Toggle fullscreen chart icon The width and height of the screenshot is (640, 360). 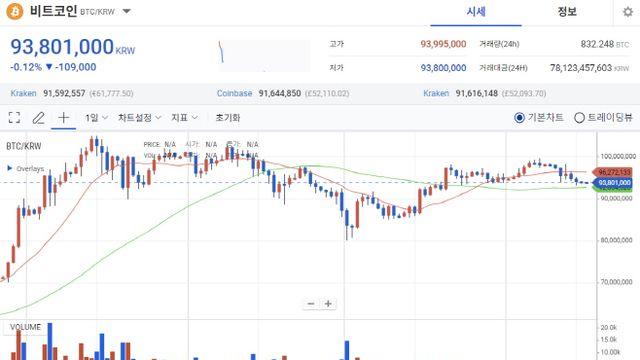(14, 118)
